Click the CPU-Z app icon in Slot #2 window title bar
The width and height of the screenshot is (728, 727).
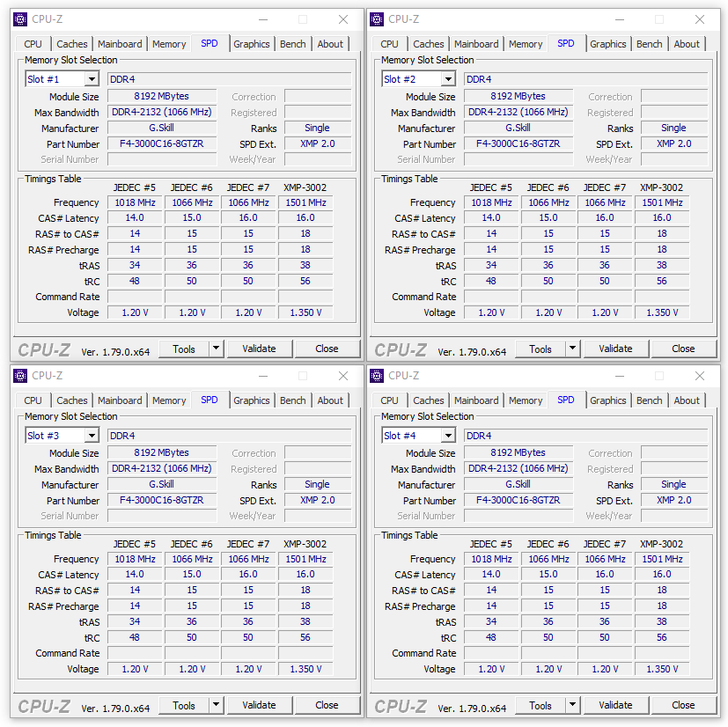pyautogui.click(x=377, y=19)
